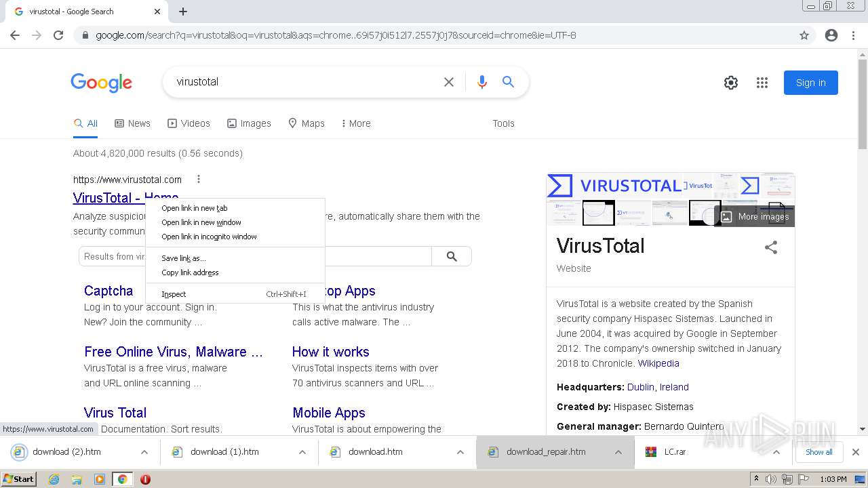The width and height of the screenshot is (868, 488).
Task: Expand the More search options
Action: click(x=356, y=123)
